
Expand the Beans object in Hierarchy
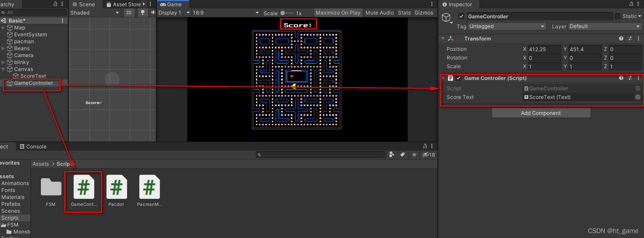(x=3, y=48)
